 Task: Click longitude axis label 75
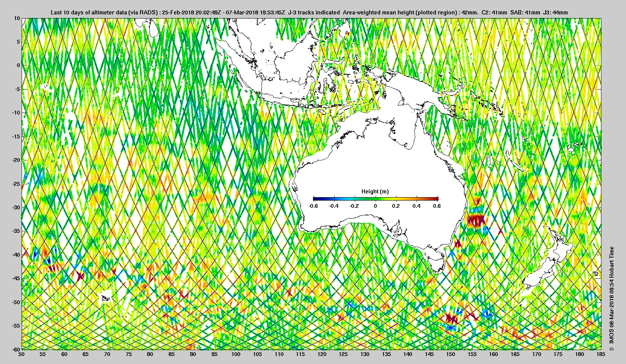pyautogui.click(x=129, y=355)
